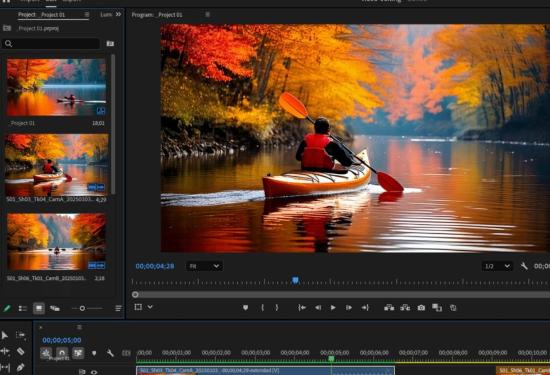Open the Fit zoom level dropdown
Viewport: 550px width, 375px height.
[204, 266]
